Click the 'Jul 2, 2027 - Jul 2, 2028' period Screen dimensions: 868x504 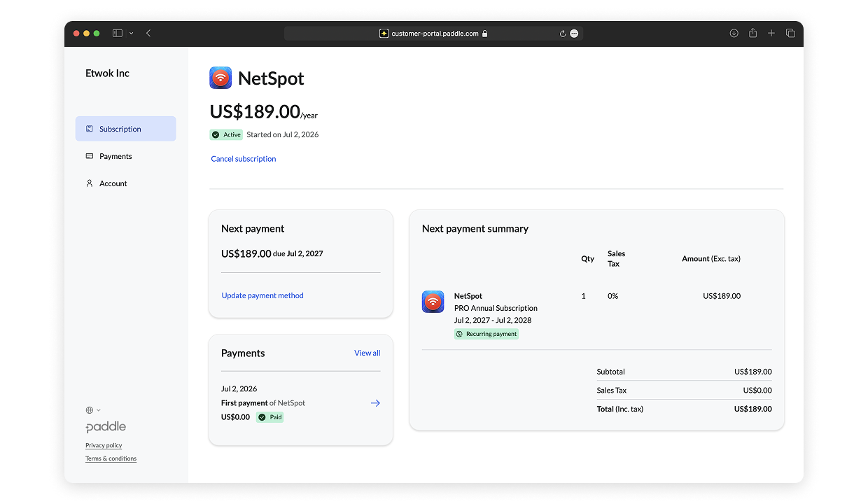point(493,320)
